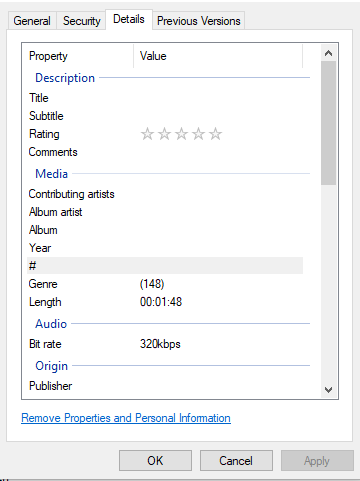Select the Subtitle property row
The width and height of the screenshot is (360, 481).
[x=165, y=116]
